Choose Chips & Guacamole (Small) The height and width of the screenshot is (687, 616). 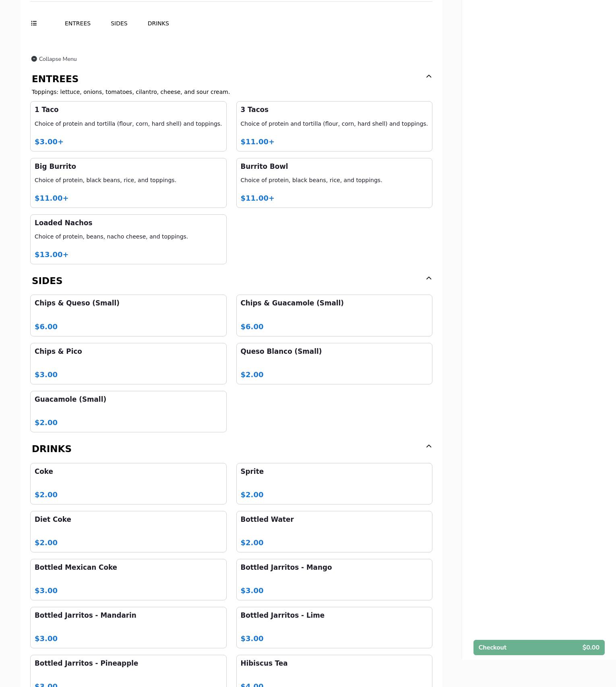coord(334,315)
